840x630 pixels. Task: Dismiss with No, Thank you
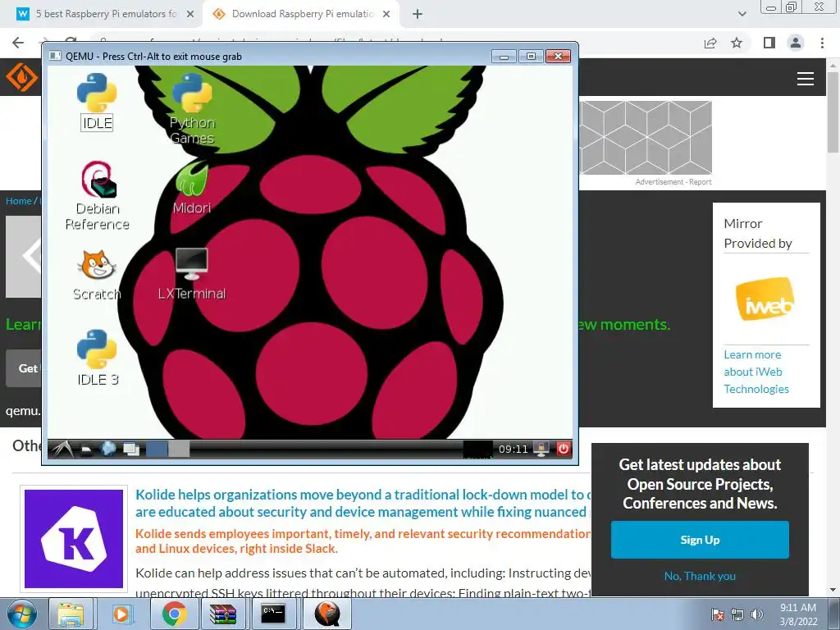(700, 576)
